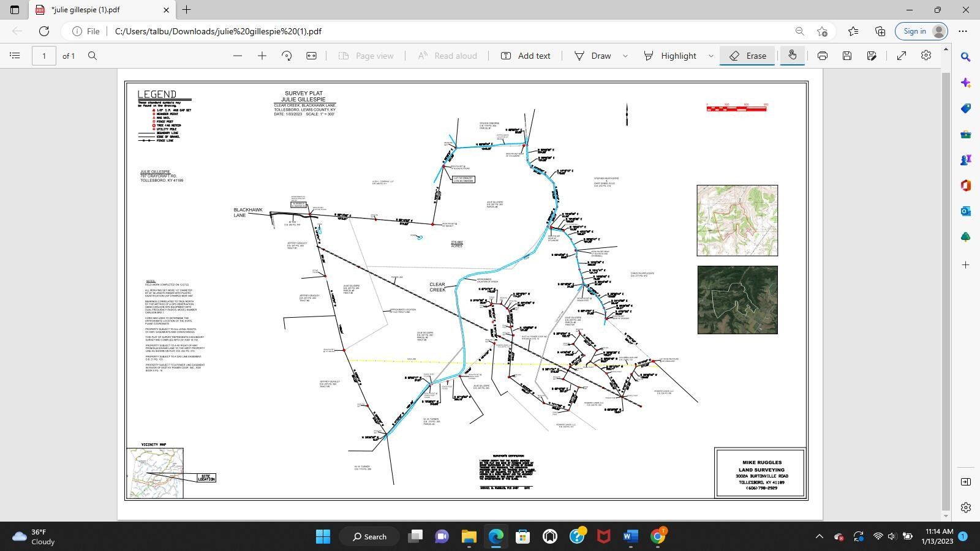Viewport: 980px width, 551px height.
Task: Open Microsoft Word from the taskbar
Action: pyautogui.click(x=630, y=536)
